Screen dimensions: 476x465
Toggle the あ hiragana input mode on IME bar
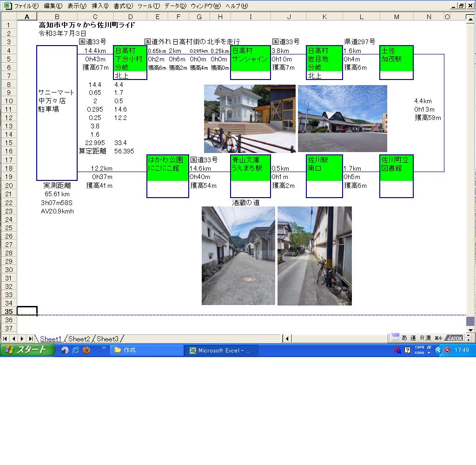tap(404, 338)
